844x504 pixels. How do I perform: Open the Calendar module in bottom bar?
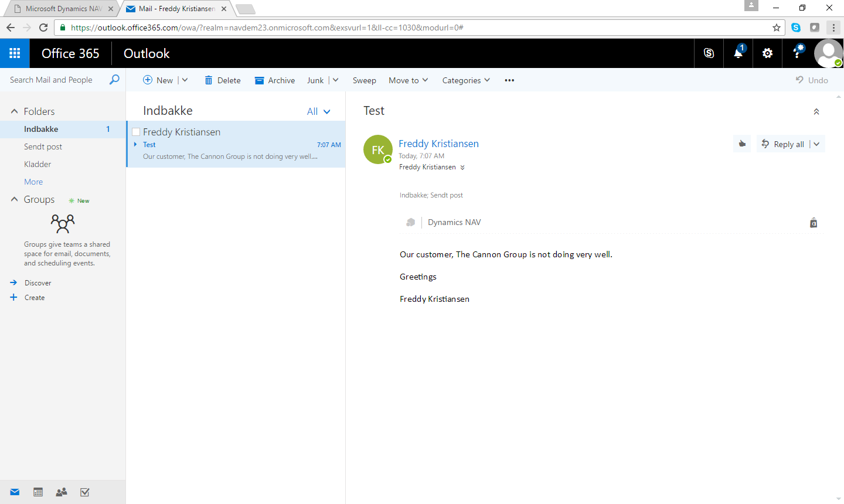(x=38, y=492)
